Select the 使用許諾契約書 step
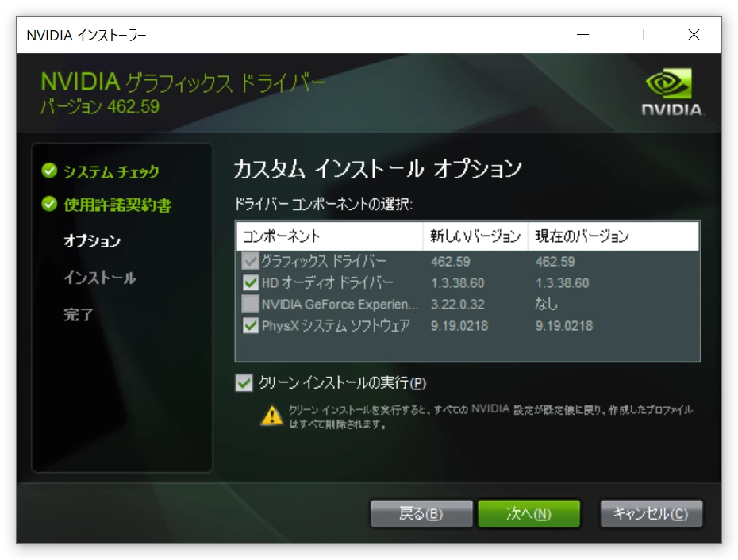Screen dimensions: 738x560 click(117, 205)
